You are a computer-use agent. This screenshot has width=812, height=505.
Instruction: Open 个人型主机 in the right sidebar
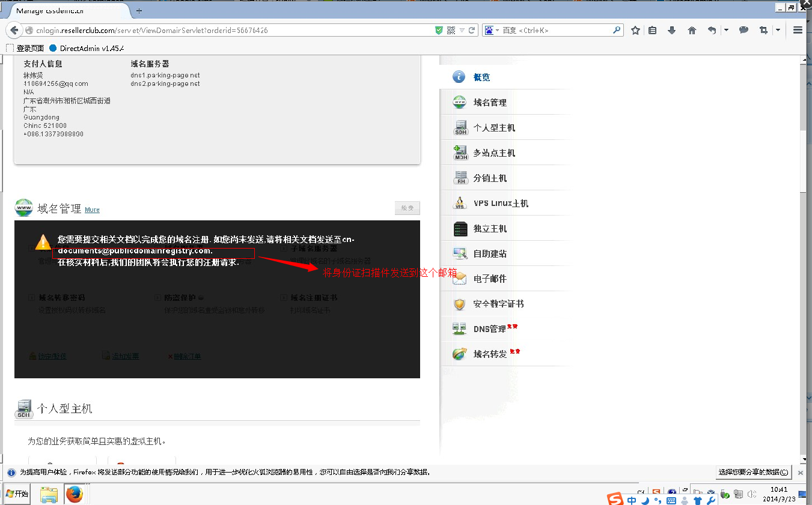point(505,127)
